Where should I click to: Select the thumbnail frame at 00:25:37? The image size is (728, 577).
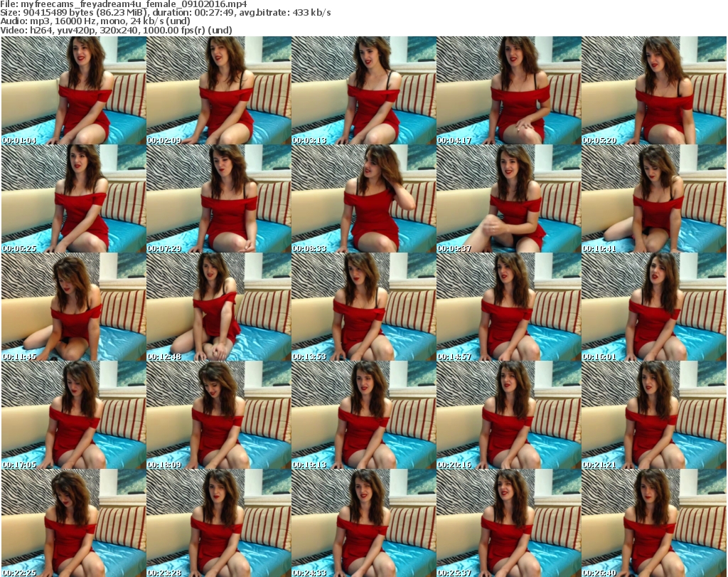click(509, 523)
